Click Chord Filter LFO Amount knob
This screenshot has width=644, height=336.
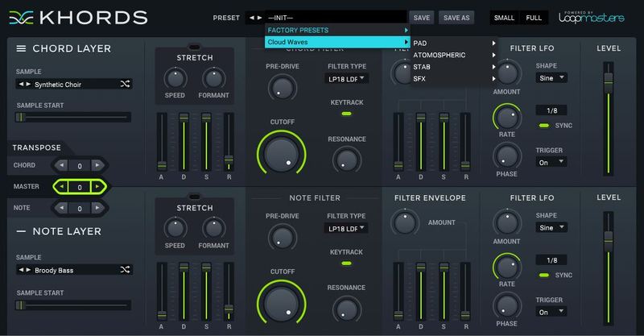point(507,73)
